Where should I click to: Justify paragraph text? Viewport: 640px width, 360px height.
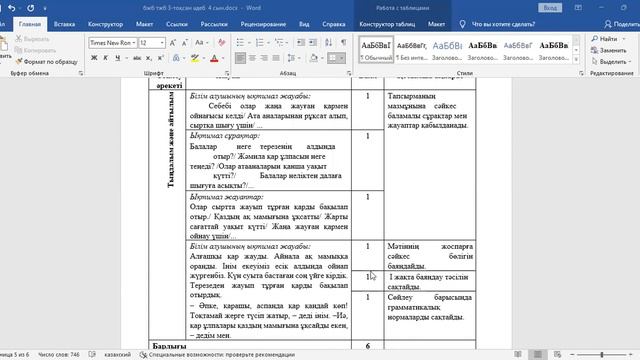[x=276, y=58]
